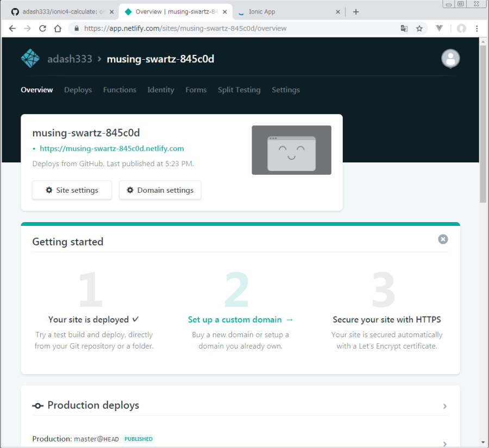
Task: Open the user avatar menu
Action: pyautogui.click(x=450, y=59)
